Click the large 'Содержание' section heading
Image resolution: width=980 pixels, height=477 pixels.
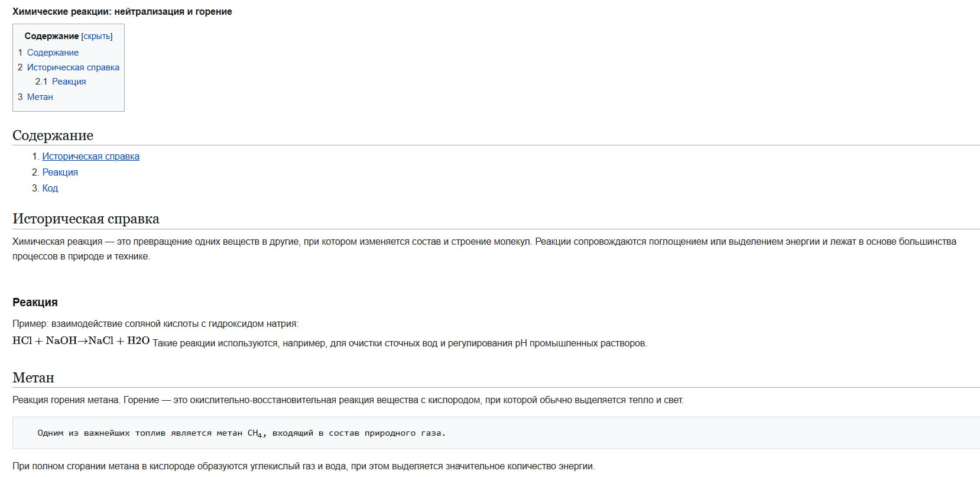53,135
